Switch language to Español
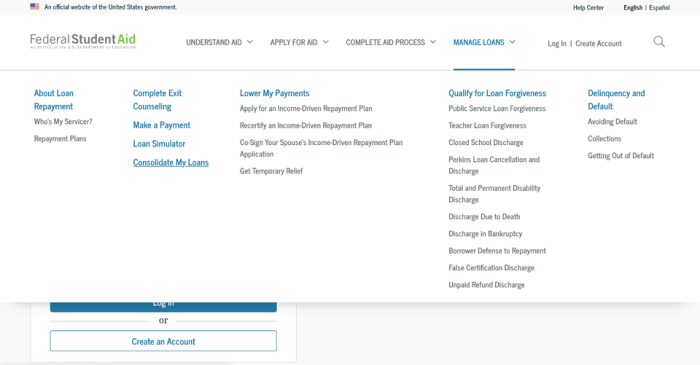 coord(659,8)
